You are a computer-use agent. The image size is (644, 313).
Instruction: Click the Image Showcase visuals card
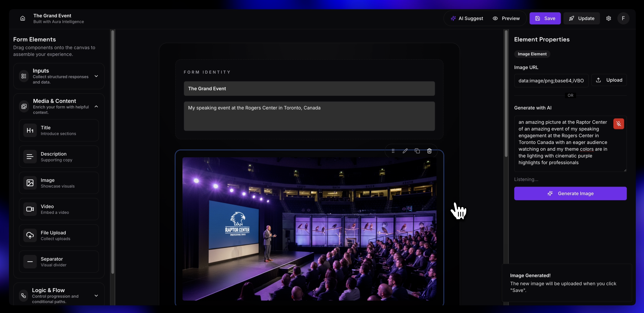coord(59,183)
